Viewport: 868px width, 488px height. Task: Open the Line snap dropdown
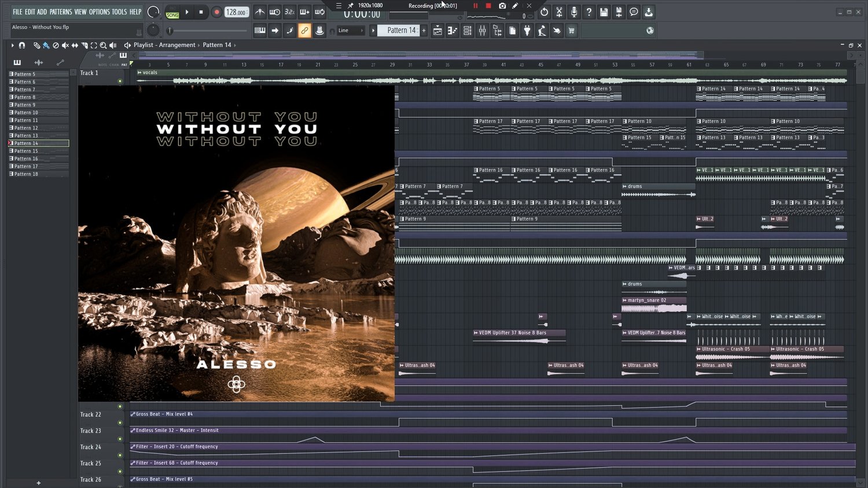(x=351, y=31)
